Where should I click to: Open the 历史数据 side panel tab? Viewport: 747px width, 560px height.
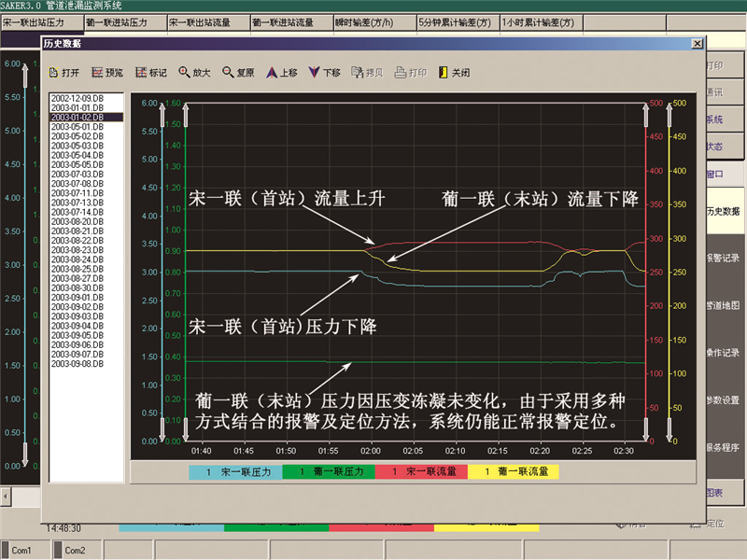tap(724, 212)
